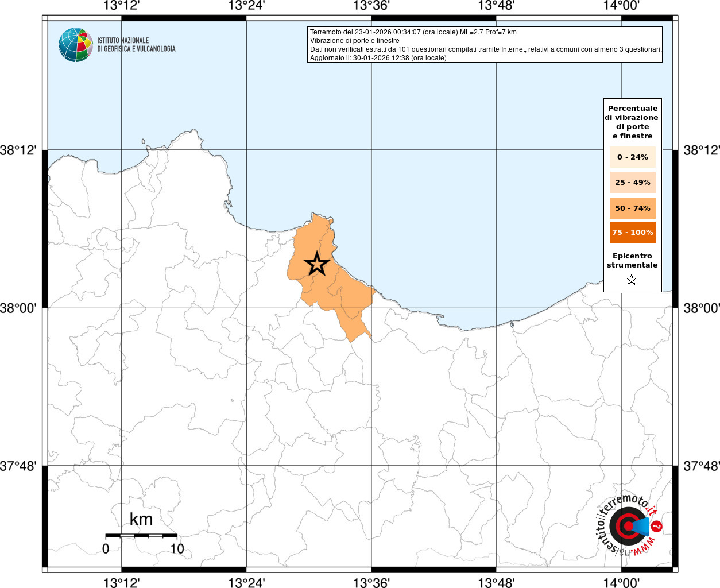Screen dimensions: 720x588
Task: Click the red question mark badge
Action: pyautogui.click(x=657, y=526)
